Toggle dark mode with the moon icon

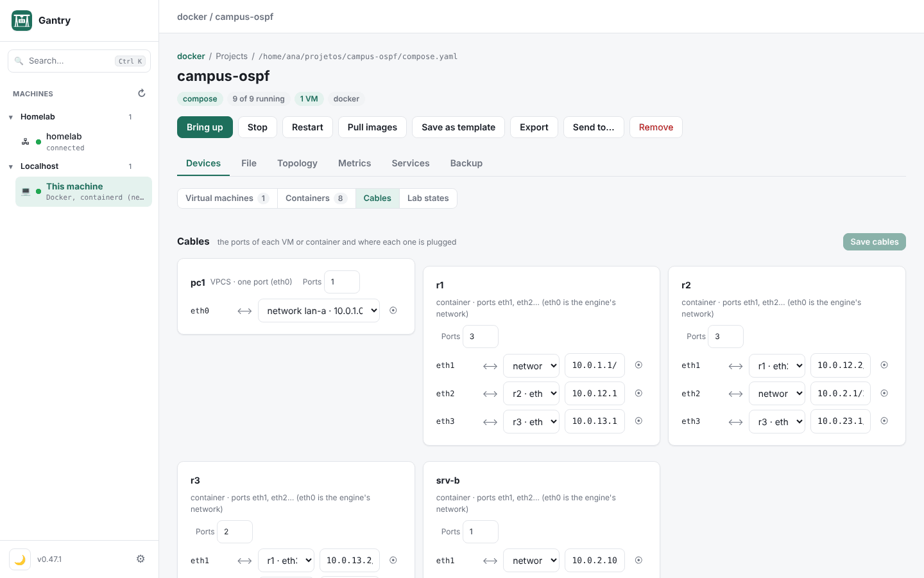point(20,559)
